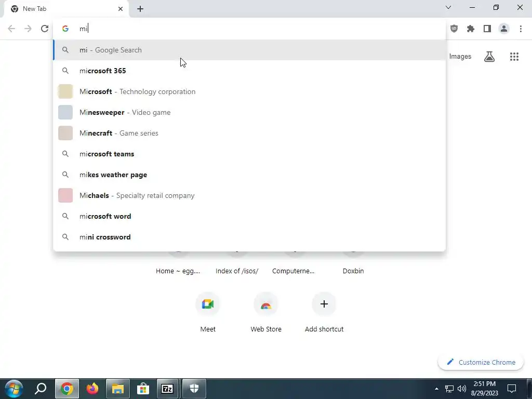Select 'Minesweeper - Video game' suggestion
This screenshot has width=532, height=399.
click(x=249, y=112)
